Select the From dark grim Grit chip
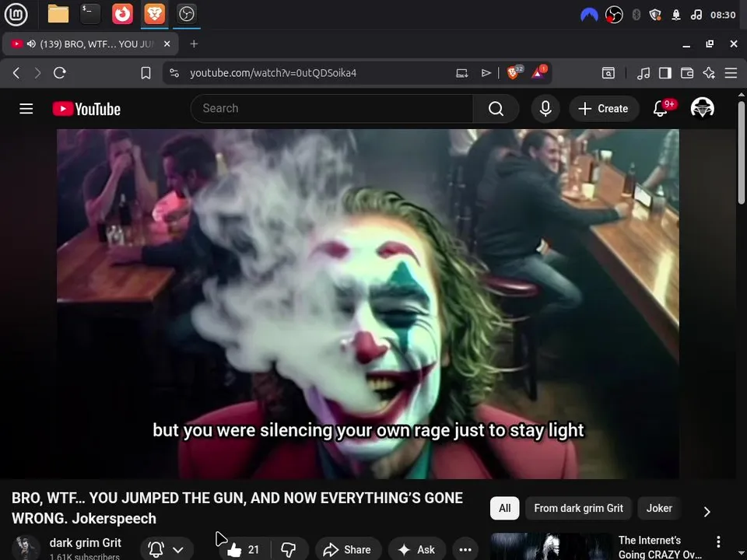This screenshot has height=560, width=747. coord(578,508)
